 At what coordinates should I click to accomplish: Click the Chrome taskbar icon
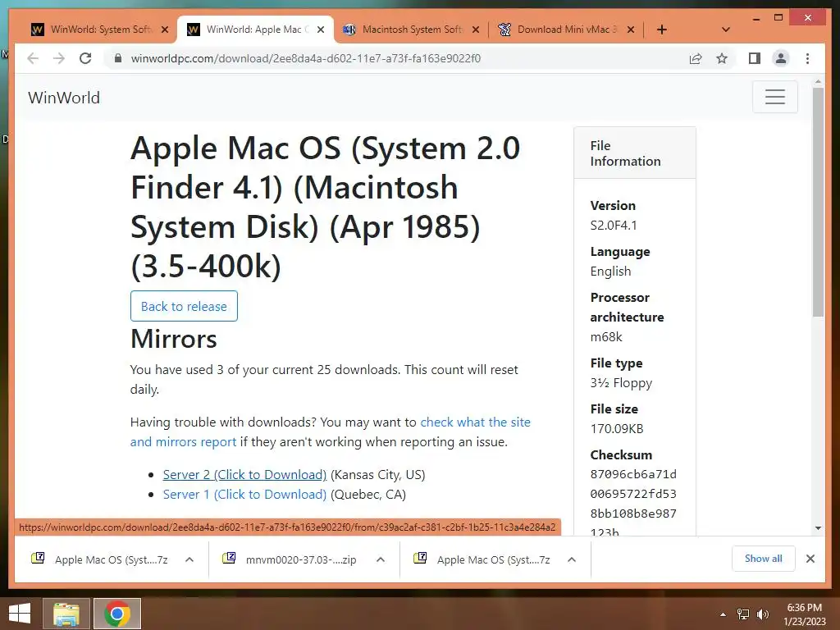(117, 614)
